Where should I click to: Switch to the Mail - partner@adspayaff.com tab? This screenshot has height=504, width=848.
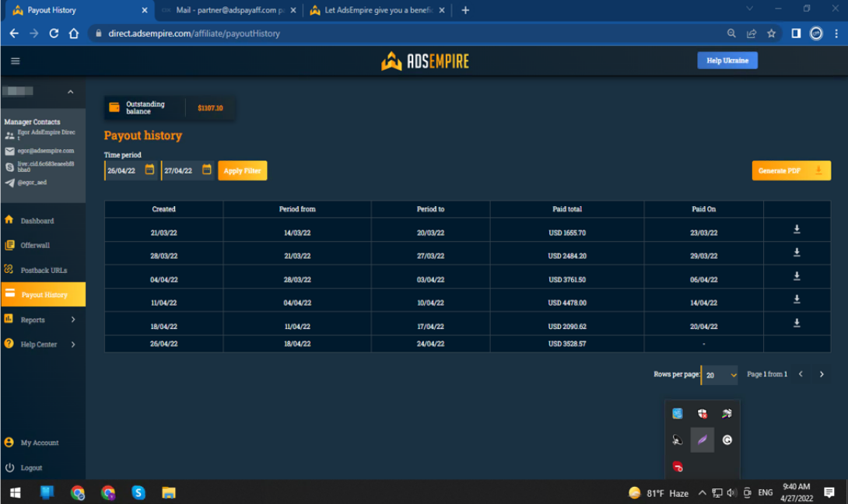click(x=226, y=10)
